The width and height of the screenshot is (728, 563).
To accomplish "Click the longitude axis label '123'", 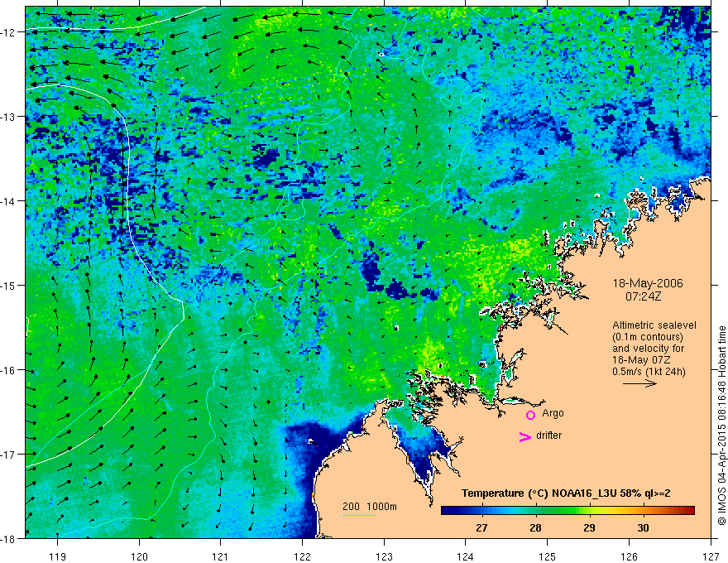I will coord(384,556).
